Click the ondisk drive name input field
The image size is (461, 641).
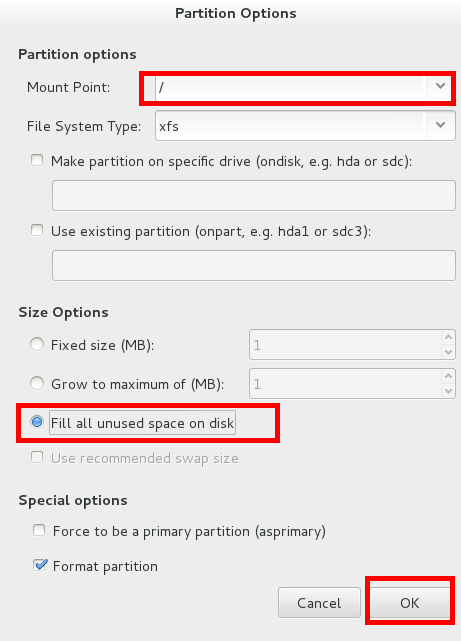(x=254, y=195)
